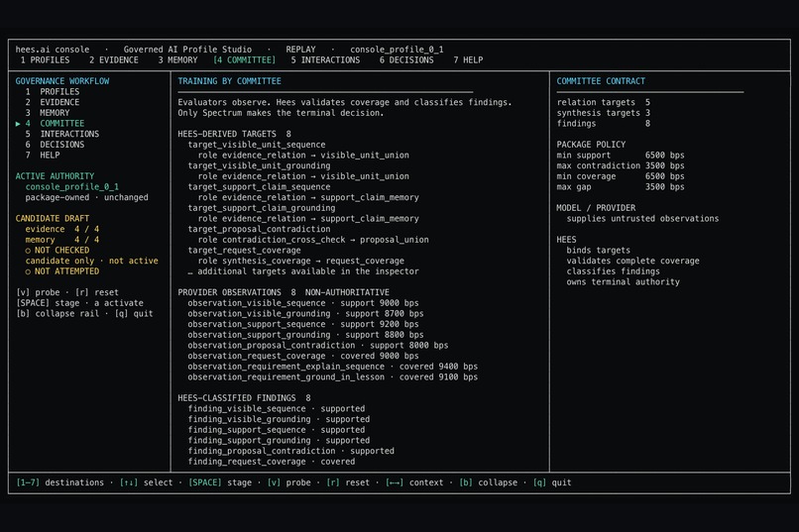Click [q] quit in footer bar
799x532 pixels.
pos(552,482)
